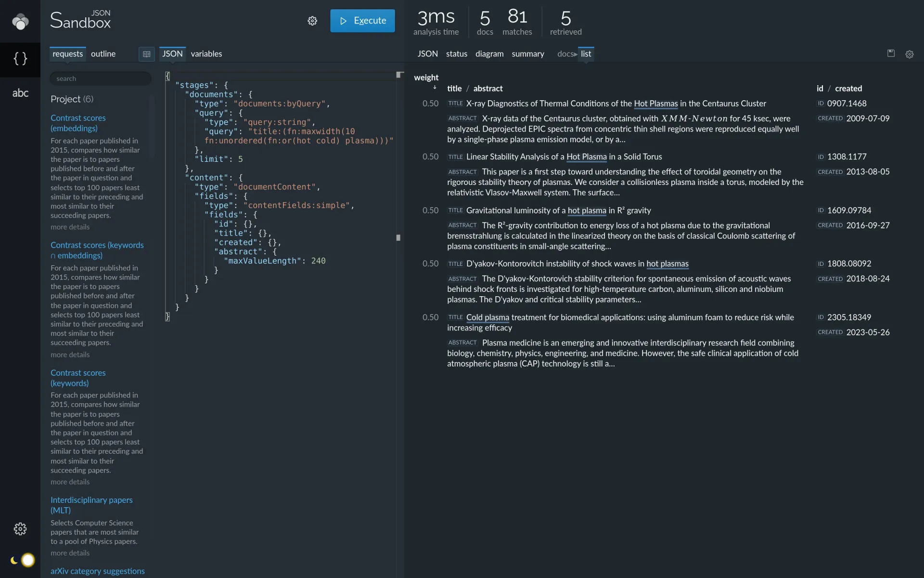Toggle the dark/light theme switch
The width and height of the screenshot is (924, 578).
tap(23, 560)
